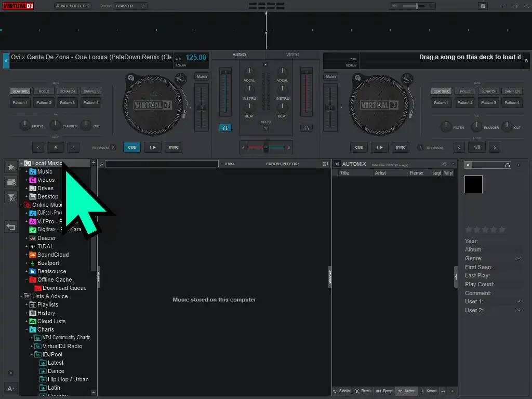
Task: Click the add virtual folder icon
Action: pyautogui.click(x=11, y=182)
